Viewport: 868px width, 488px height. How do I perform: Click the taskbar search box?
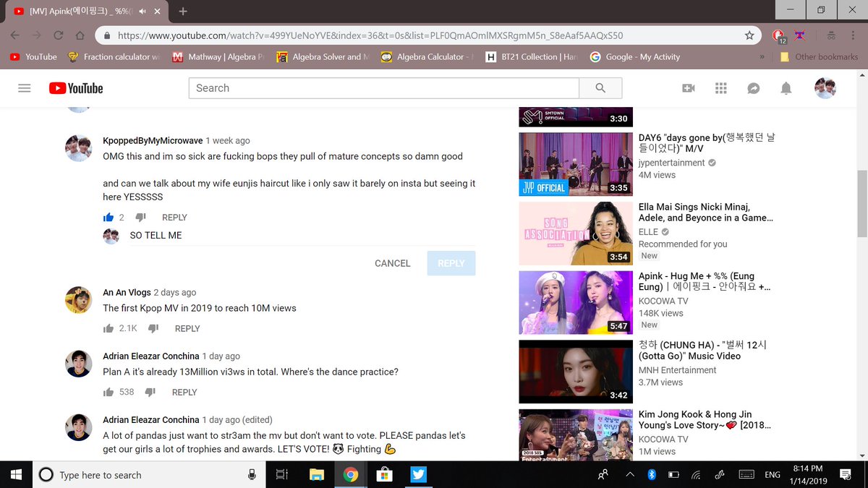coord(149,475)
